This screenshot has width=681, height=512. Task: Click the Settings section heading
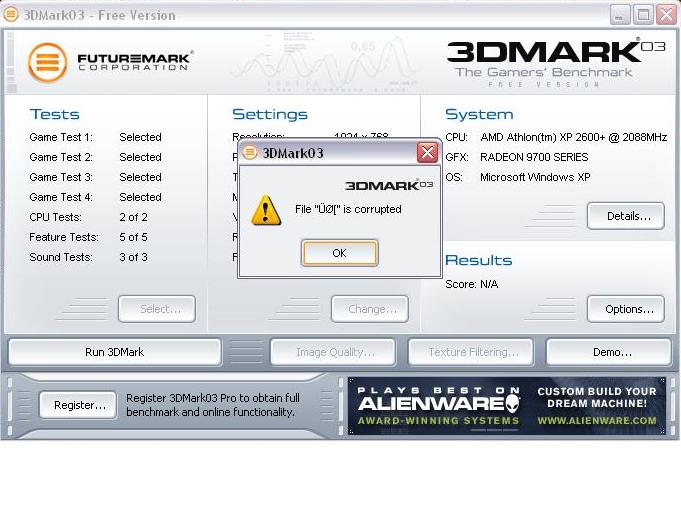coord(270,114)
